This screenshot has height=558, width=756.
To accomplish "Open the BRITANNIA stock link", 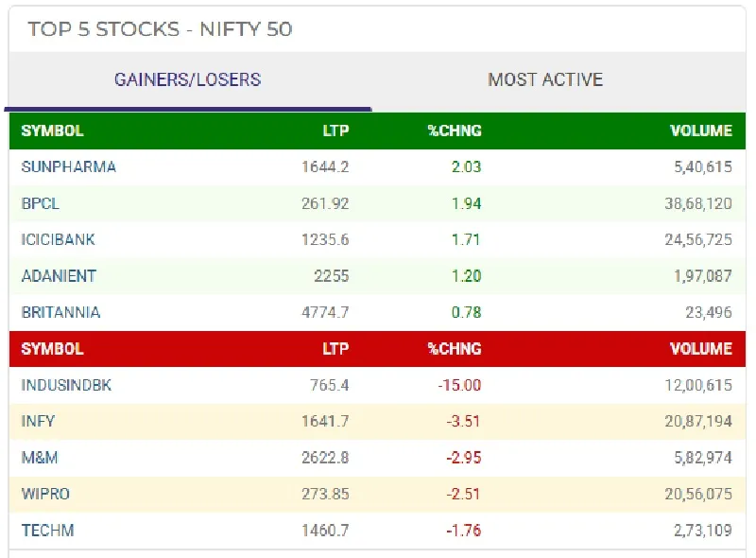I will tap(60, 312).
